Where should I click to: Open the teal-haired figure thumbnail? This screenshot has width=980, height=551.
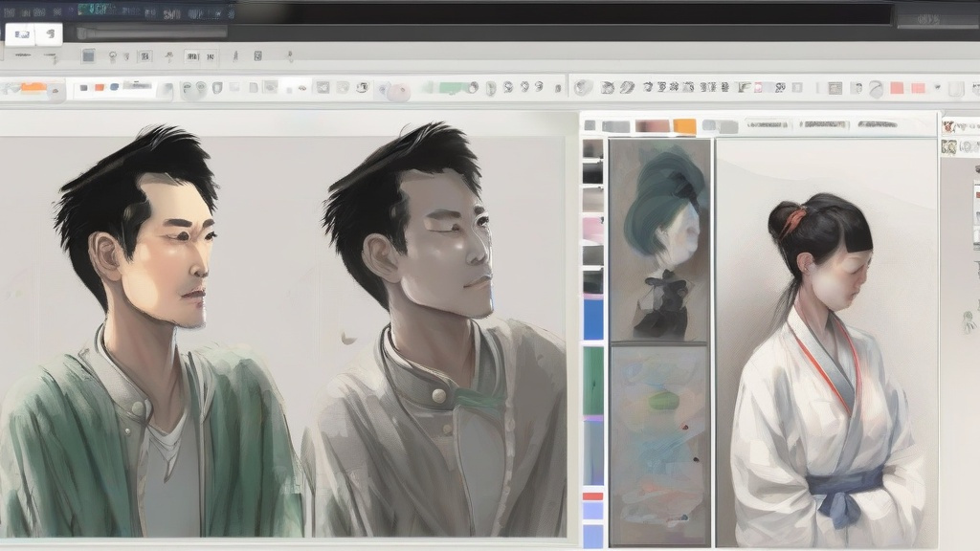pyautogui.click(x=659, y=239)
